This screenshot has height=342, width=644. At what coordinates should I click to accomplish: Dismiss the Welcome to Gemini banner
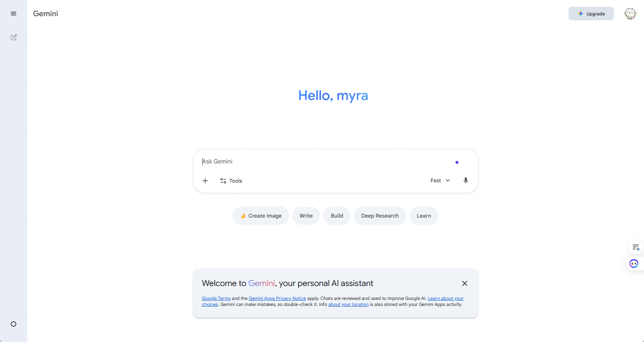point(465,283)
